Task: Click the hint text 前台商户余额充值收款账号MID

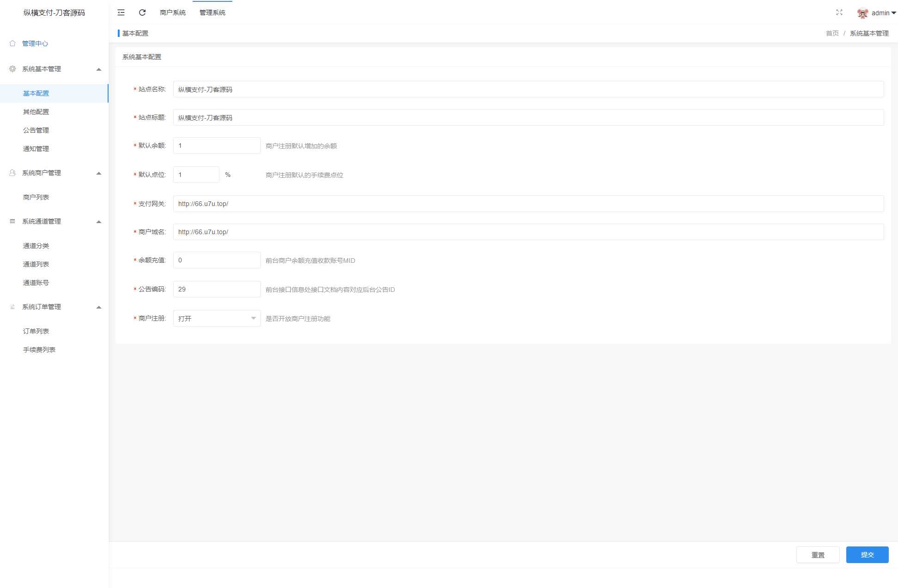Action: [310, 261]
